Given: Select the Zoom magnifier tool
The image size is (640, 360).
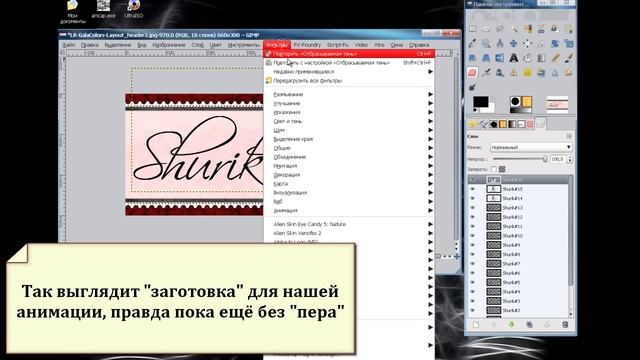Looking at the screenshot, I should click(486, 44).
